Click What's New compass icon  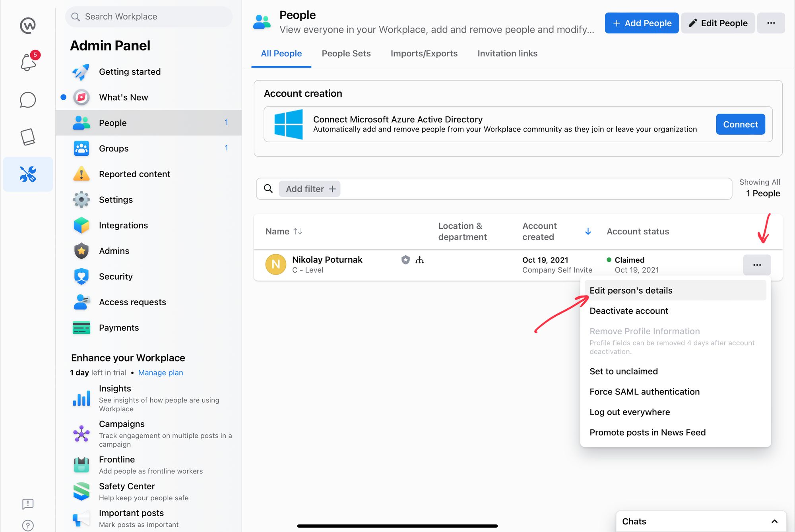tap(81, 97)
